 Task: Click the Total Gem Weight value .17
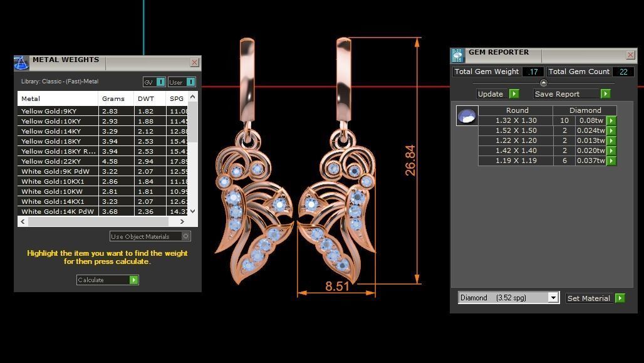pyautogui.click(x=532, y=71)
